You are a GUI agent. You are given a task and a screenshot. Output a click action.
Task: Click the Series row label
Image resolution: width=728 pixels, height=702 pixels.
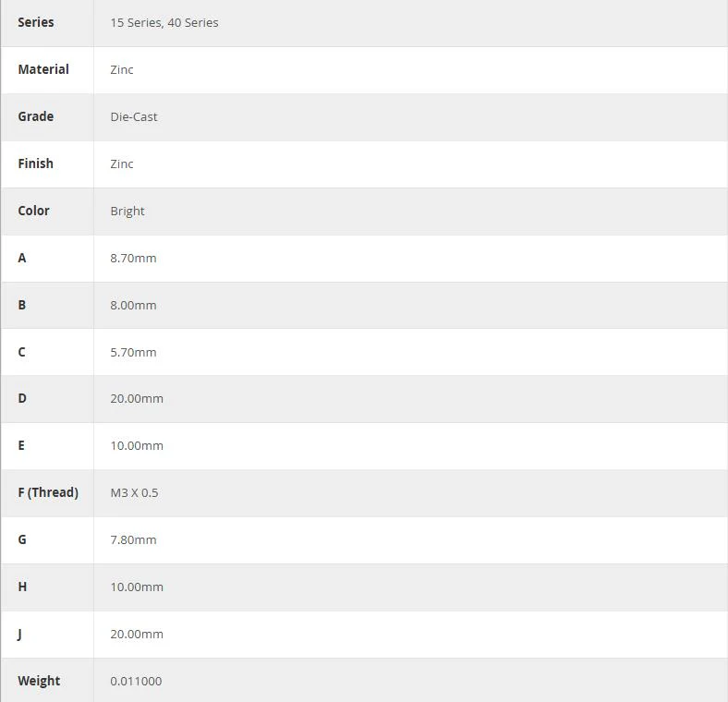tap(36, 22)
